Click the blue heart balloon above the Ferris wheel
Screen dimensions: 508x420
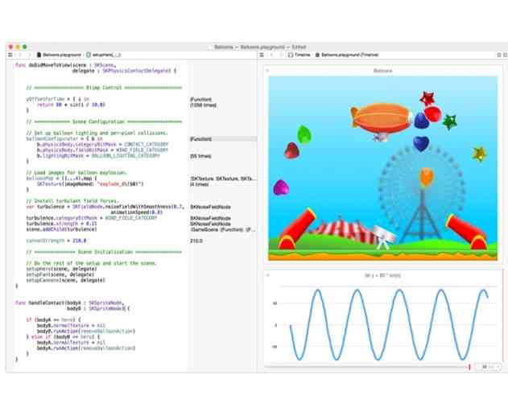point(421,144)
